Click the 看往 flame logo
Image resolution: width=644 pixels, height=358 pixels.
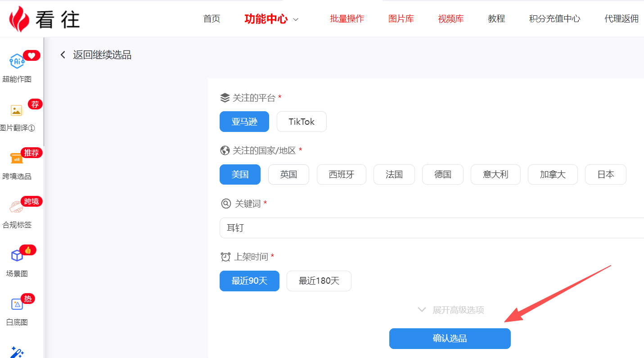[x=19, y=19]
